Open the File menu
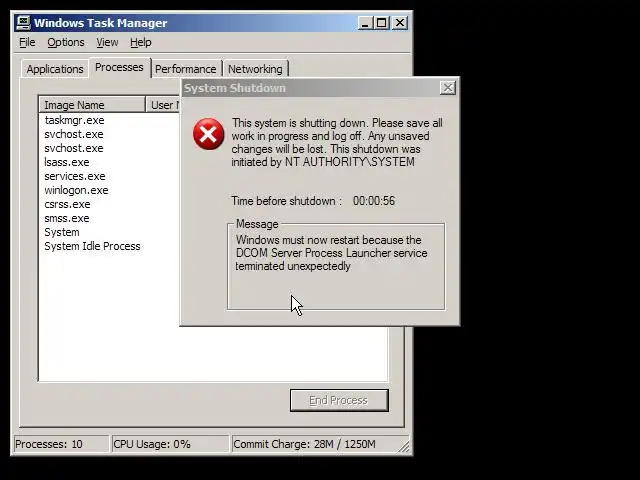Image resolution: width=640 pixels, height=480 pixels. (27, 42)
